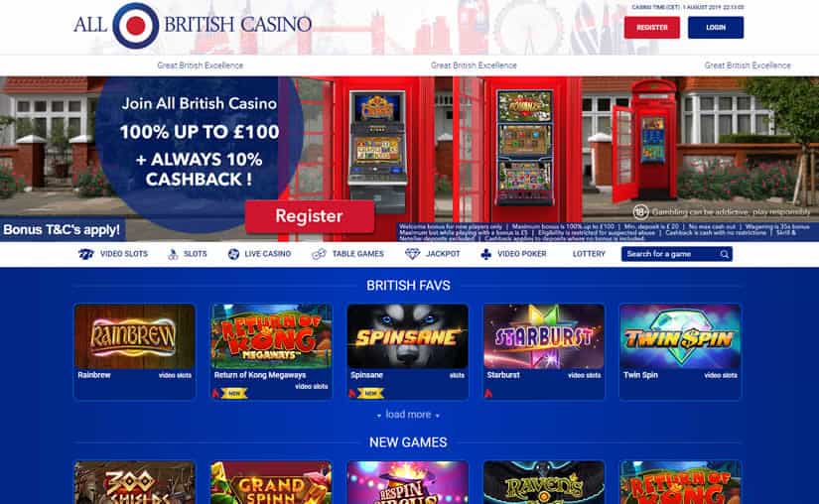The height and width of the screenshot is (504, 819).
Task: Click the blue Login button
Action: coord(716,28)
